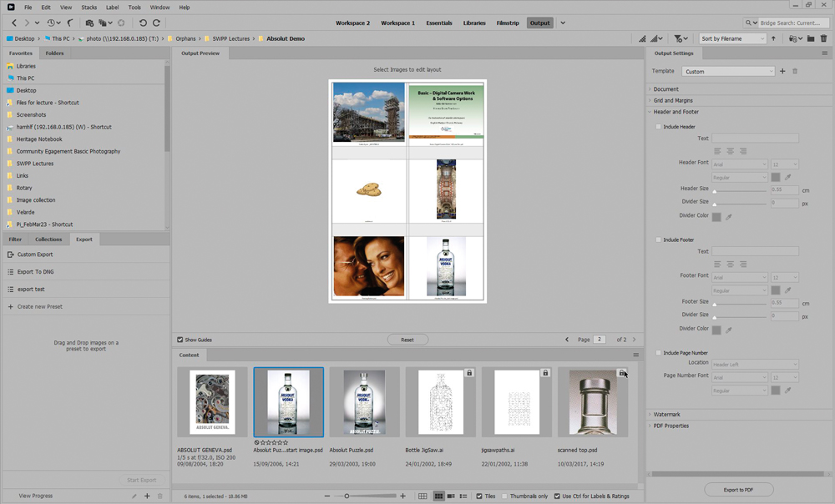The height and width of the screenshot is (504, 835).
Task: Toggle ascending sort order arrow
Action: 773,39
